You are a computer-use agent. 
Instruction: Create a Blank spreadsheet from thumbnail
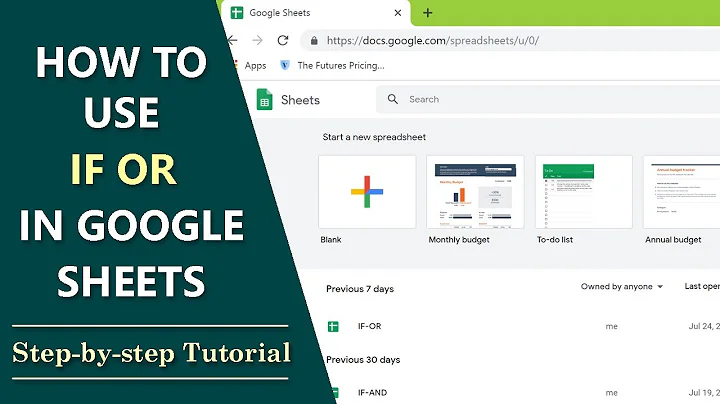click(367, 192)
